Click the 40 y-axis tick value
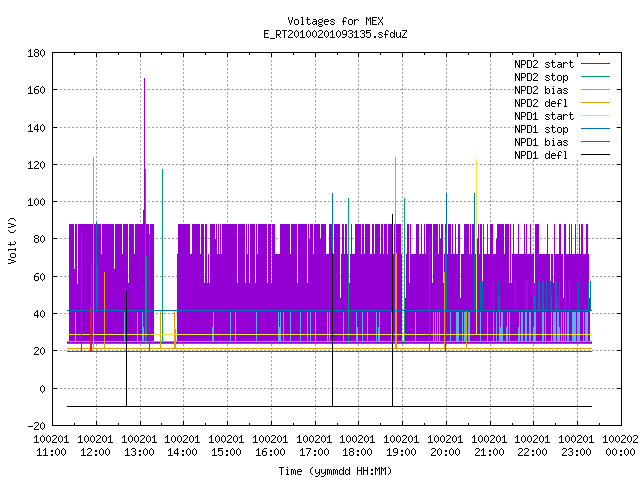Screen dimensions: 640x480 click(39, 314)
